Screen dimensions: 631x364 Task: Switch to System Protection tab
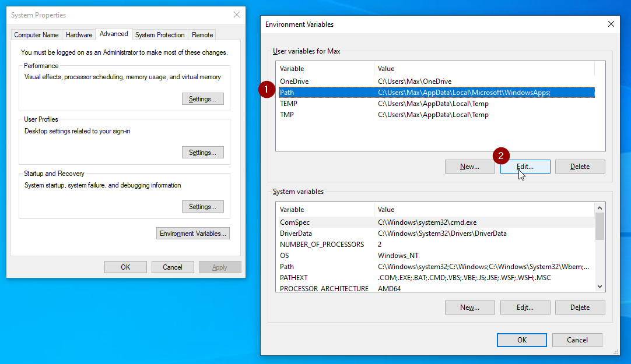[160, 35]
